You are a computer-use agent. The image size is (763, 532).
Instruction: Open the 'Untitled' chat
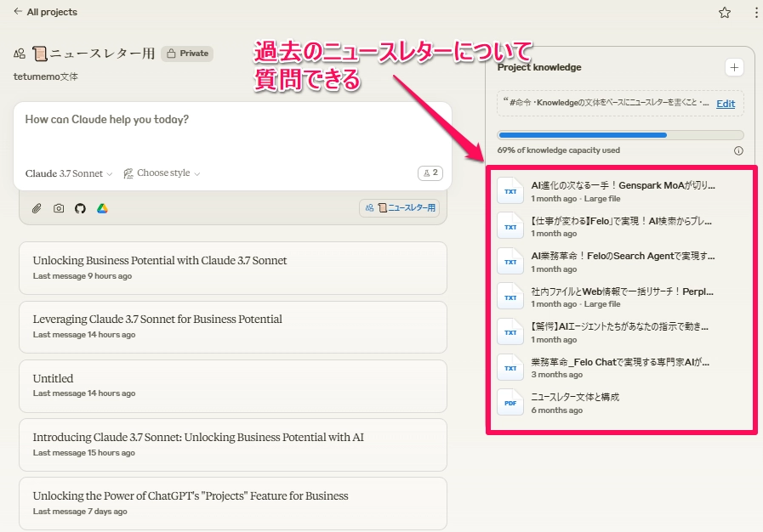(x=233, y=386)
